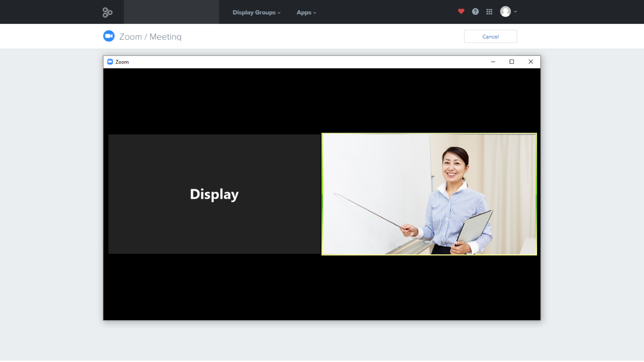Screen dimensions: 644x362
Task: Select the highlighted presenter video tile
Action: pyautogui.click(x=429, y=194)
